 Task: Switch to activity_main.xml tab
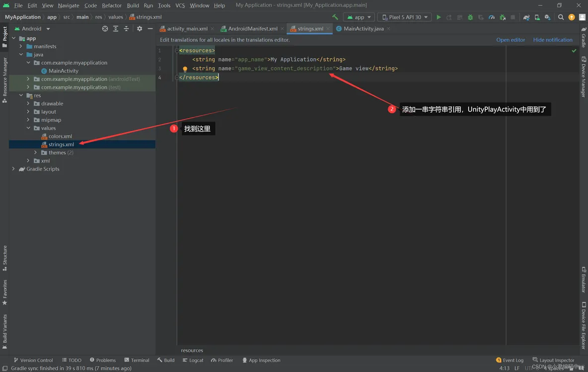[x=187, y=28]
